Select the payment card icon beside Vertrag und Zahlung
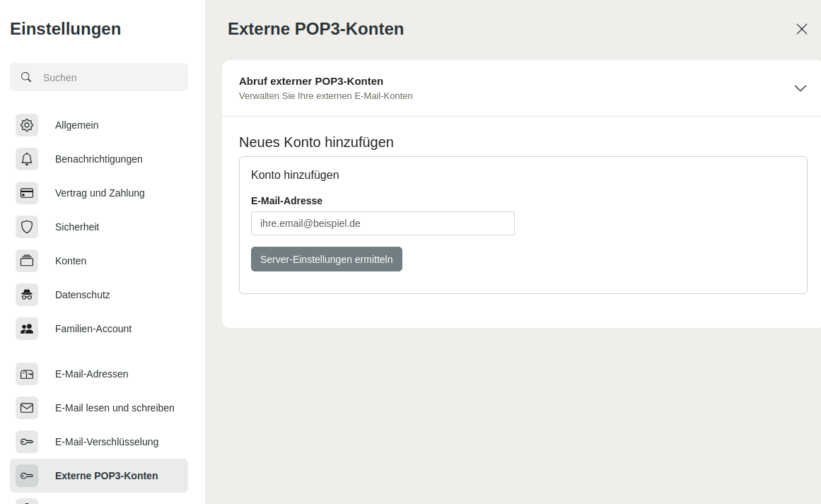Image resolution: width=821 pixels, height=504 pixels. (x=27, y=193)
